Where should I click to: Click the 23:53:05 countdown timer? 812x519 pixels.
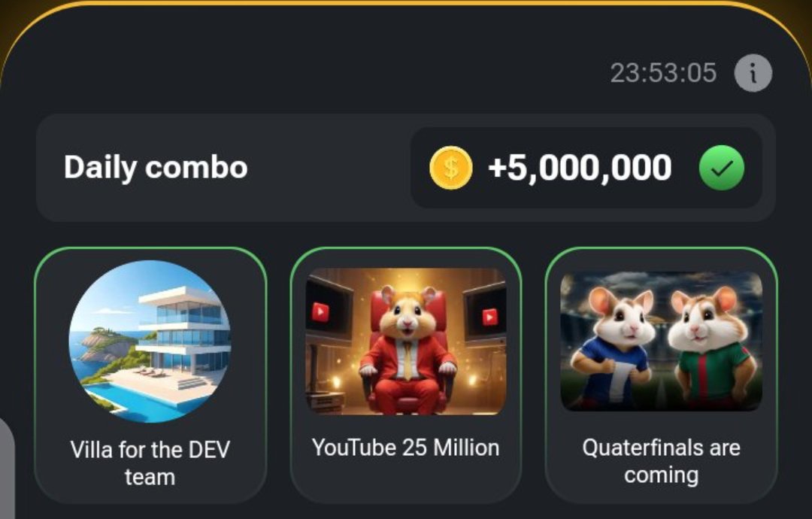[663, 73]
